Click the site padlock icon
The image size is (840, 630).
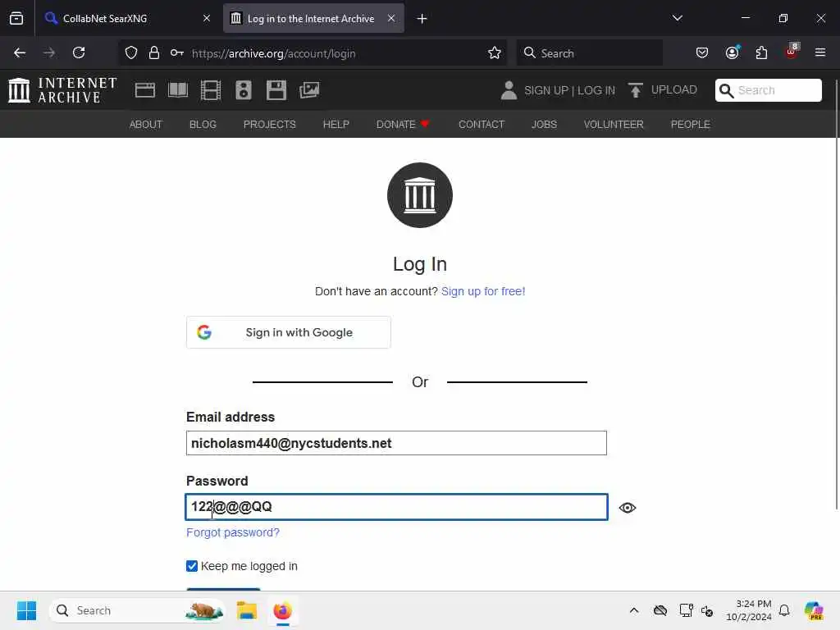click(x=154, y=53)
